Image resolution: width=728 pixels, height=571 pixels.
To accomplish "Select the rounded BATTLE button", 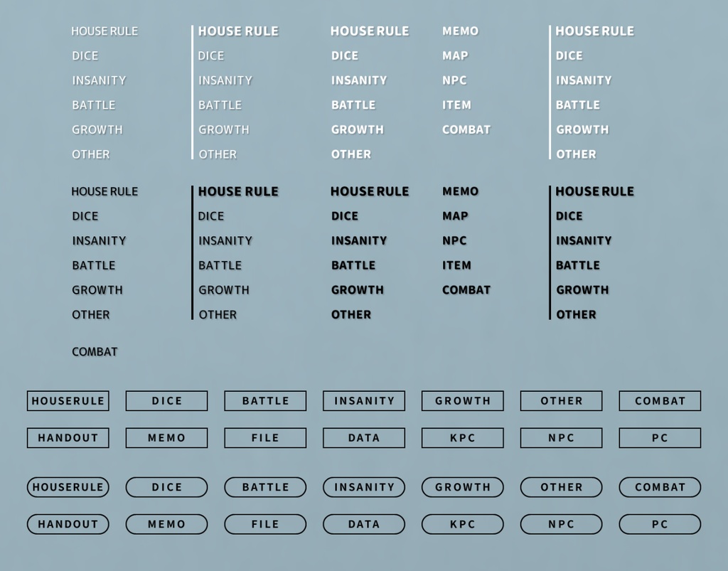I will (265, 487).
